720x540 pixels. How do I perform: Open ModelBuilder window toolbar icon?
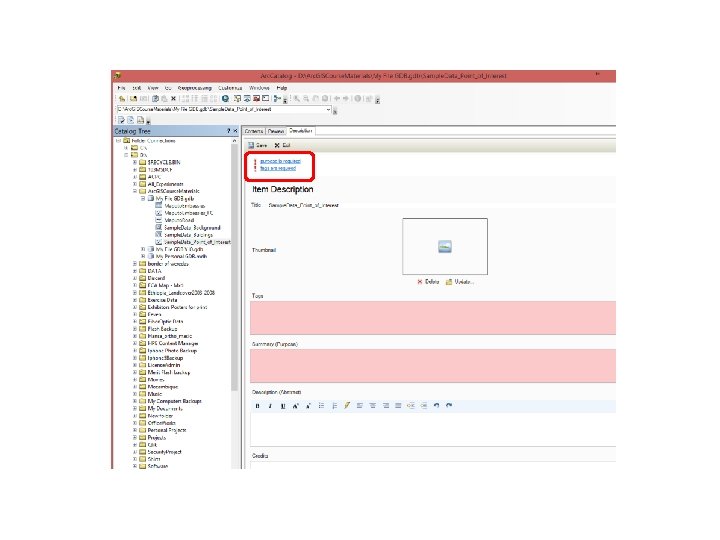coord(277,99)
